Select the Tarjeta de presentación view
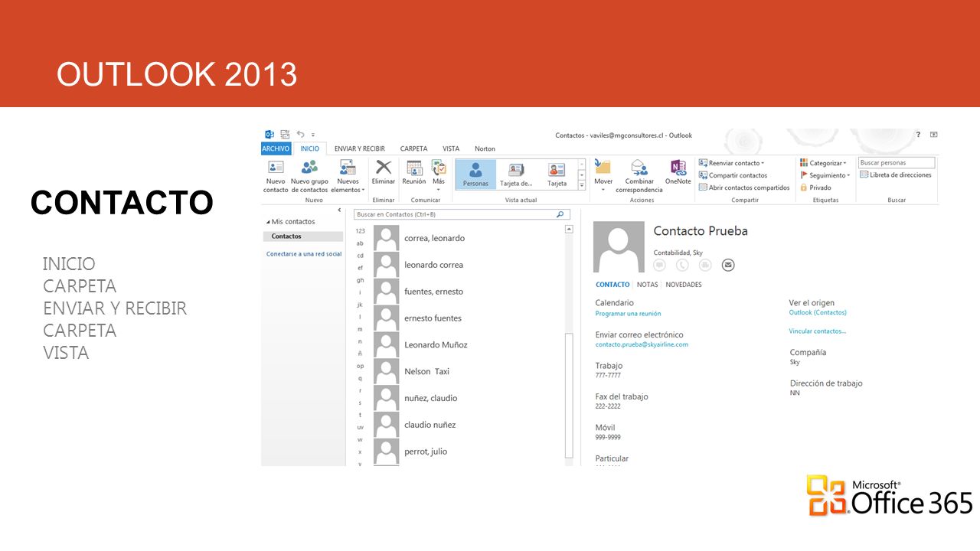This screenshot has height=551, width=980. (x=516, y=174)
